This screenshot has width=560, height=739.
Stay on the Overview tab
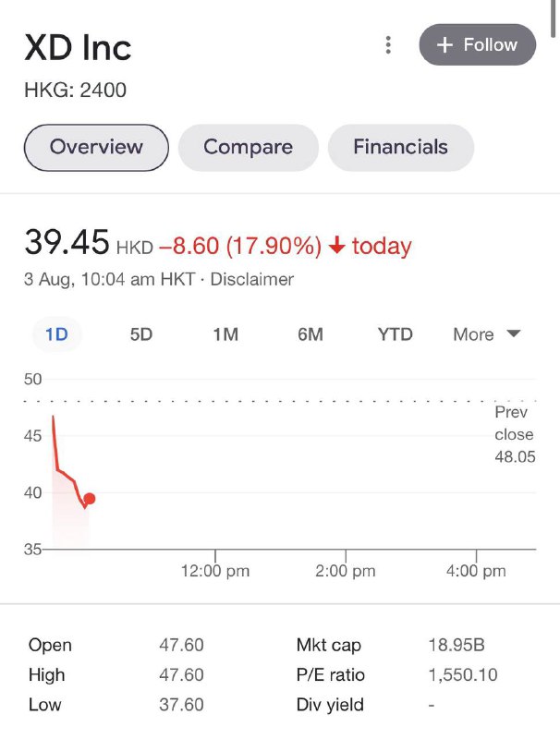96,147
